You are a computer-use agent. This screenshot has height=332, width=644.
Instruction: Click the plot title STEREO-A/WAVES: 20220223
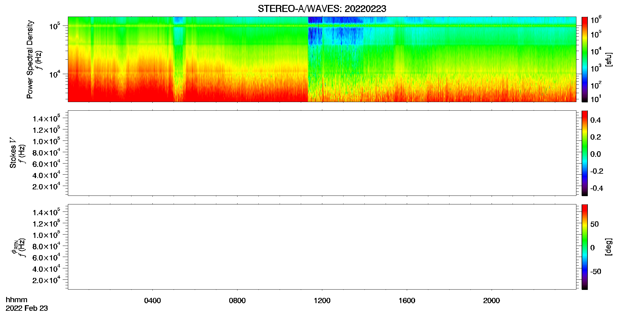[322, 9]
